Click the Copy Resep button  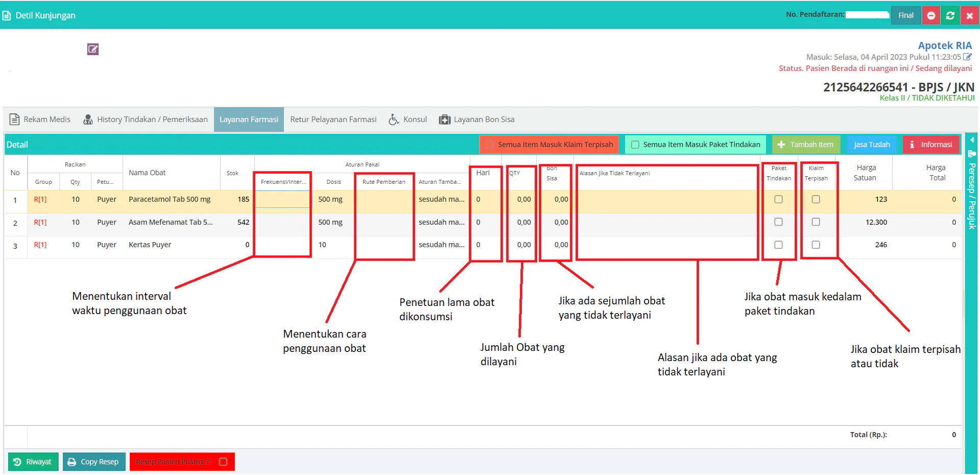tap(94, 462)
